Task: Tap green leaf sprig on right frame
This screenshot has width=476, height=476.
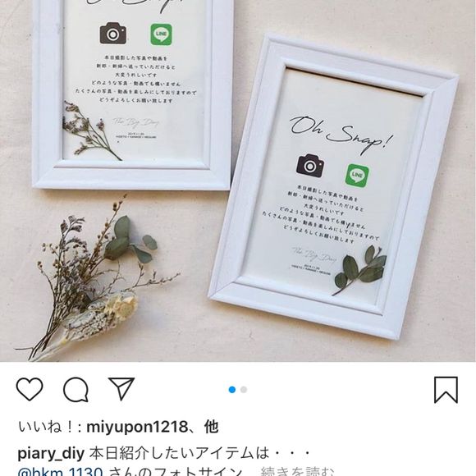Action: [359, 270]
